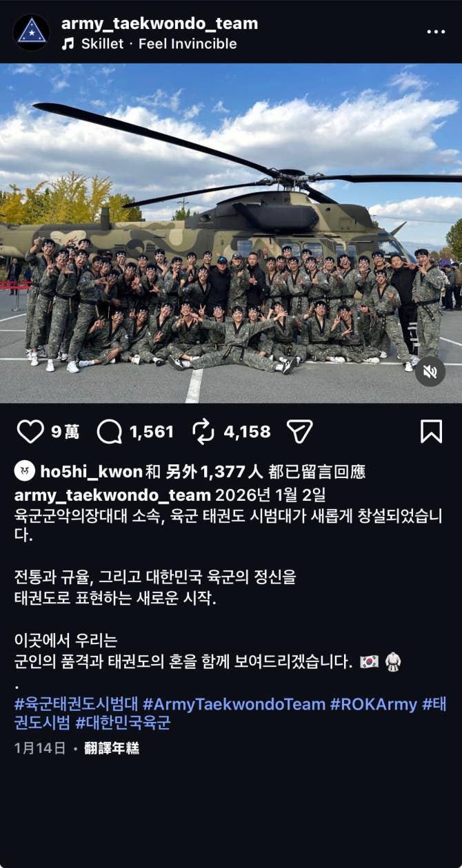Tap the 1,561 comments count
Screen dimensions: 462x868
tap(152, 432)
